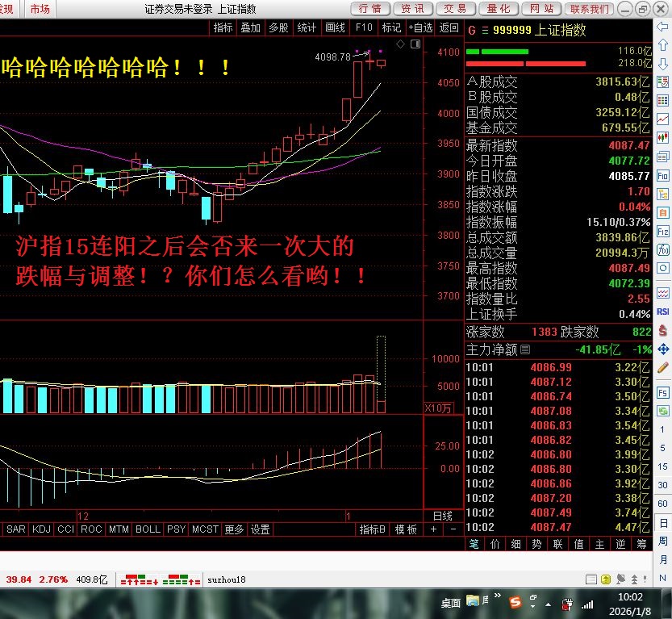Viewport: 672px width, 619px height.
Task: Open the 指标 toolbar menu
Action: 223,28
